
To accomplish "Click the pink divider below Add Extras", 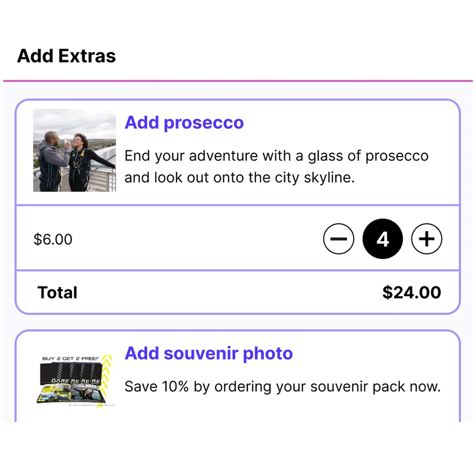I will tap(238, 81).
